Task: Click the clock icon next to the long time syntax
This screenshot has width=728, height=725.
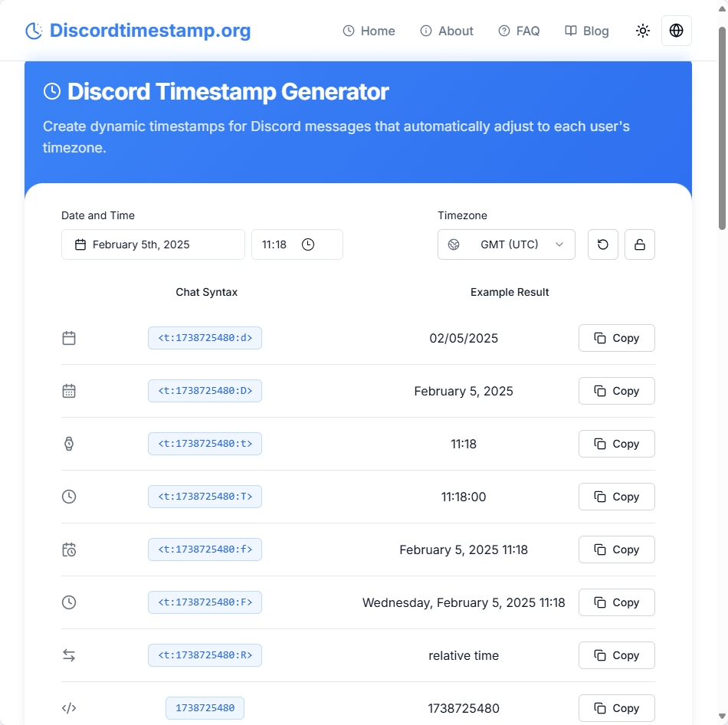Action: (69, 496)
